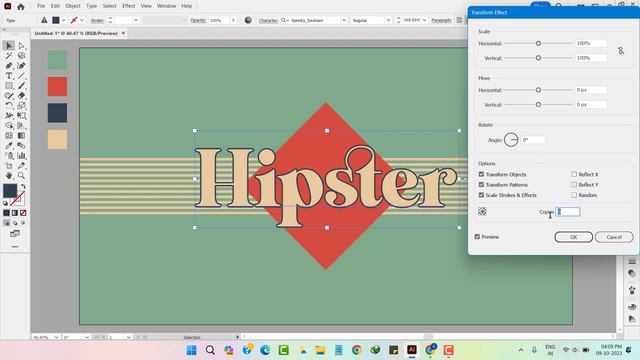The image size is (640, 360).
Task: Open the Effect menu
Action: coord(129,6)
